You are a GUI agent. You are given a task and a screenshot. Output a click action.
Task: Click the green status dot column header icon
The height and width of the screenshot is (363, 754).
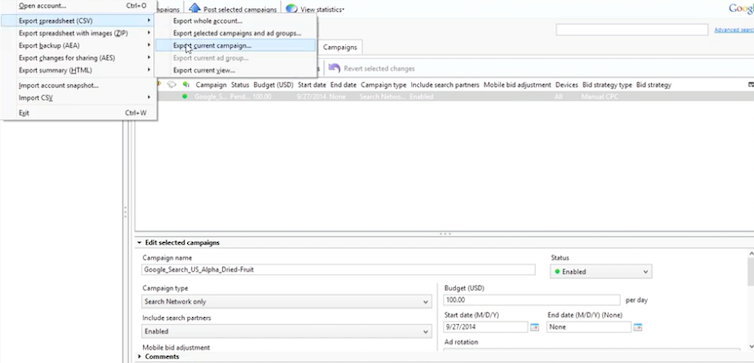coord(185,85)
